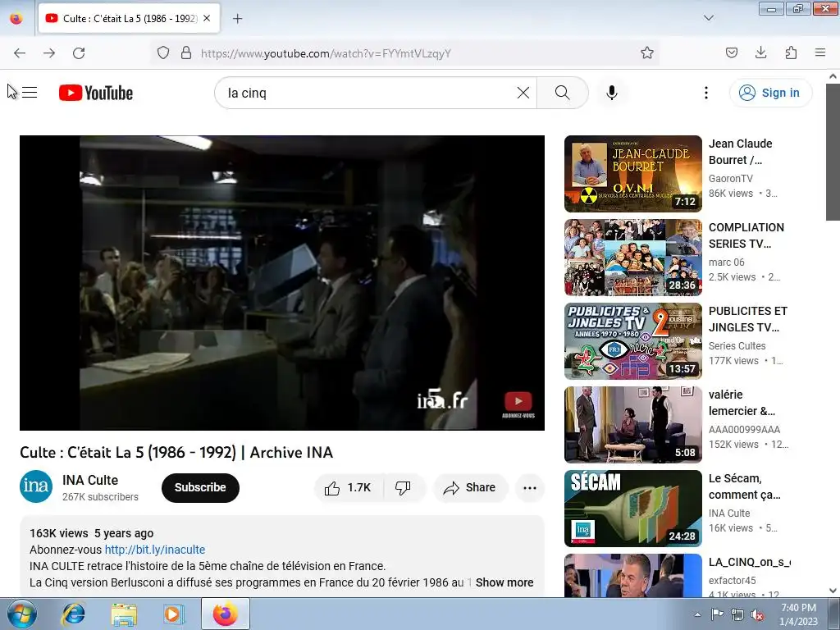Open muted volume tray icon
This screenshot has height=630, width=840.
pyautogui.click(x=757, y=614)
